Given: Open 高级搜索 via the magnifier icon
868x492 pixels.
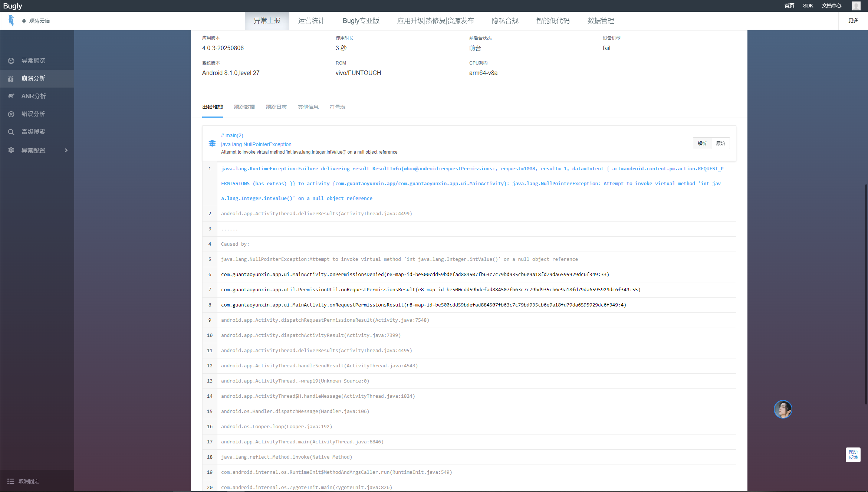Looking at the screenshot, I should point(11,132).
